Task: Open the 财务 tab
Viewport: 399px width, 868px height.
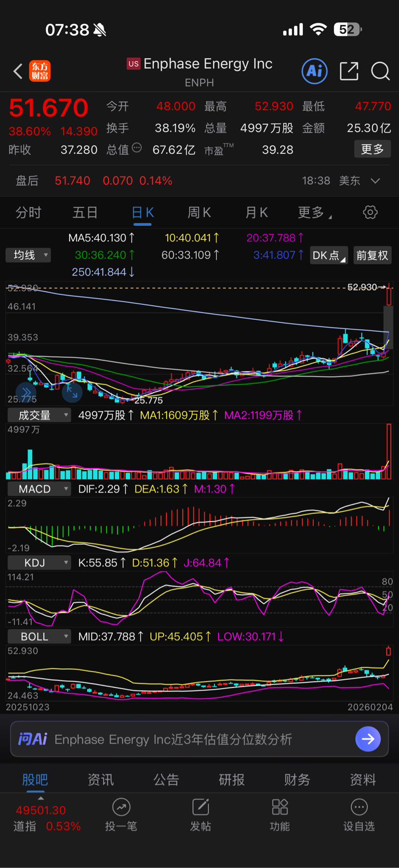Action: (297, 780)
